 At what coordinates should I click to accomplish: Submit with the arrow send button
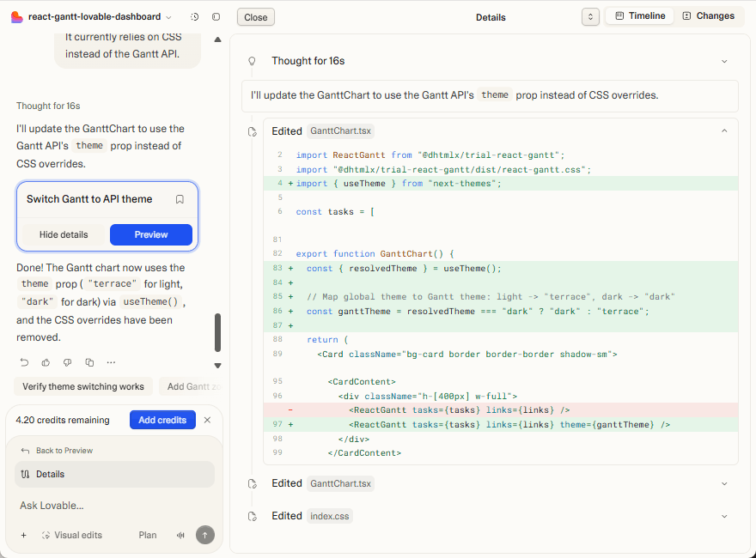pos(204,535)
